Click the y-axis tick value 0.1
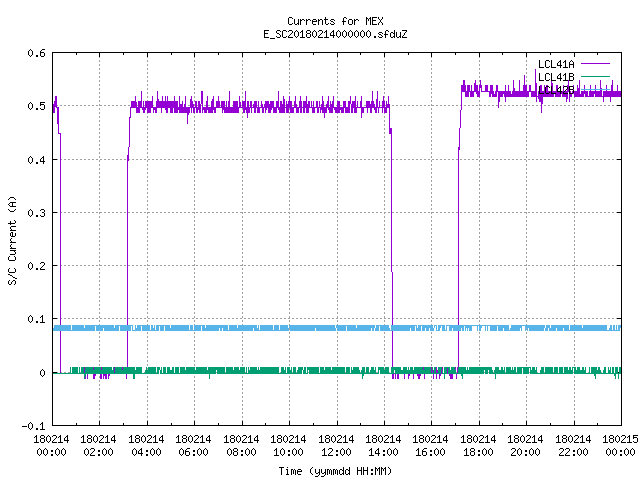 click(x=36, y=319)
